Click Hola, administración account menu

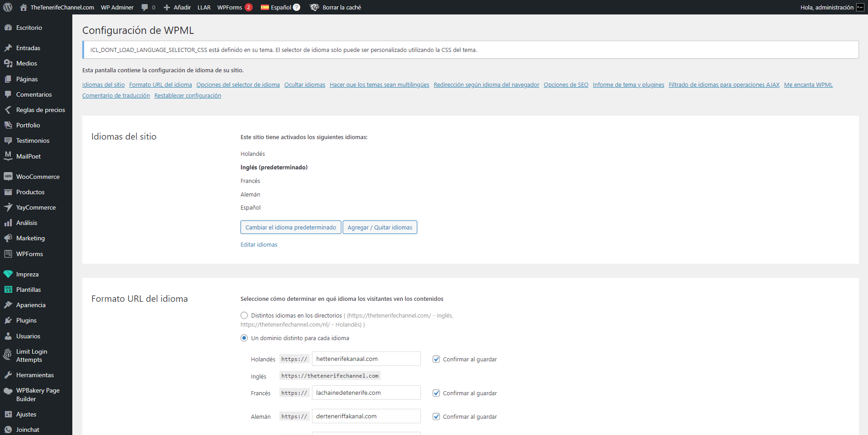[x=832, y=7]
